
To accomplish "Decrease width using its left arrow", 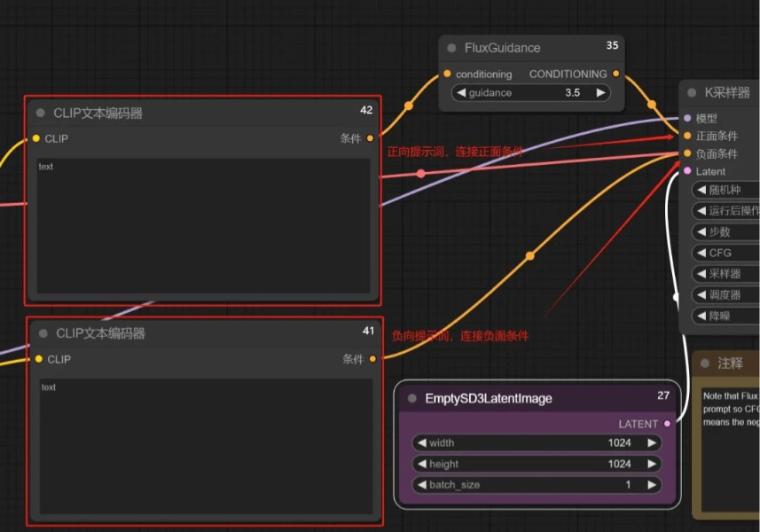I will (x=421, y=442).
